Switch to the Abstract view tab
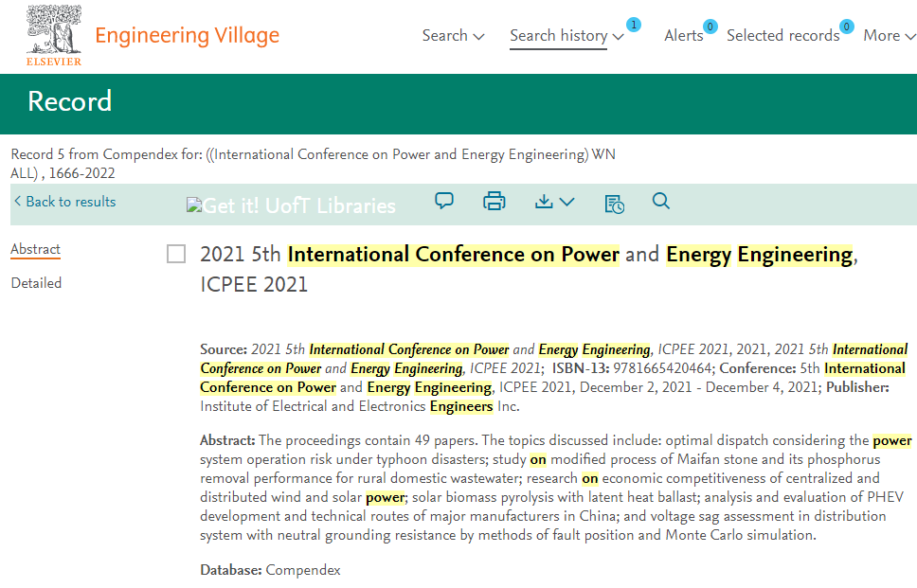 click(x=35, y=249)
